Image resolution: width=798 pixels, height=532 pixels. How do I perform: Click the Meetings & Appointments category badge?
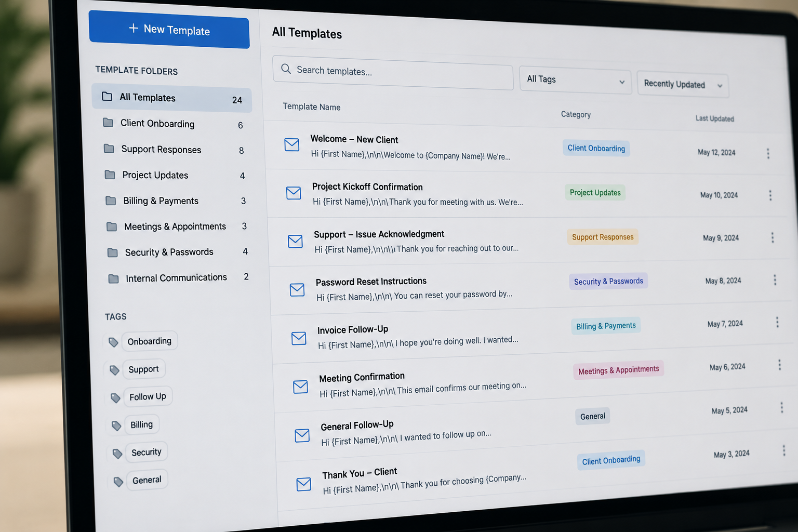point(618,370)
